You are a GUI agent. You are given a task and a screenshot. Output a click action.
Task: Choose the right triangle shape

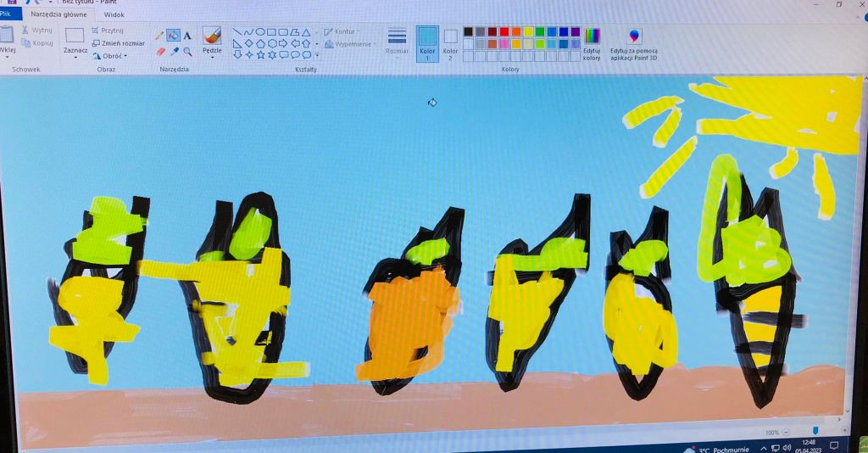(x=237, y=43)
